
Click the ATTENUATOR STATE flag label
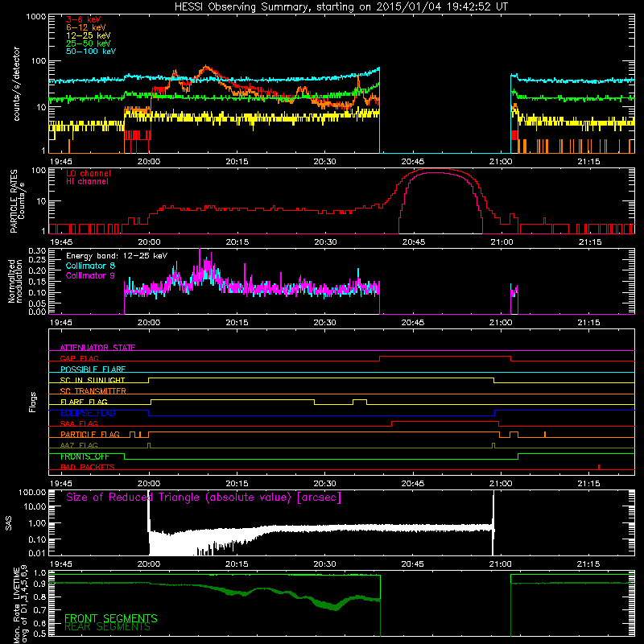97,348
